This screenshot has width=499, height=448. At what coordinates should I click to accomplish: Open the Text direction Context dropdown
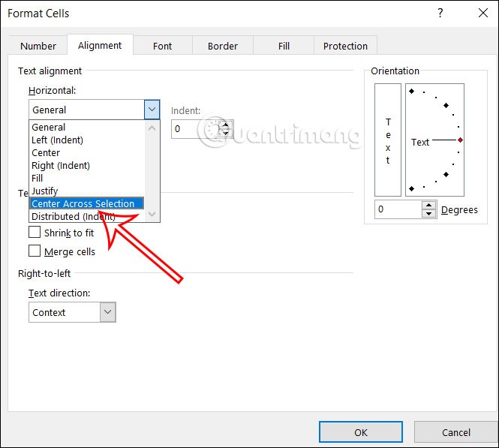click(107, 312)
